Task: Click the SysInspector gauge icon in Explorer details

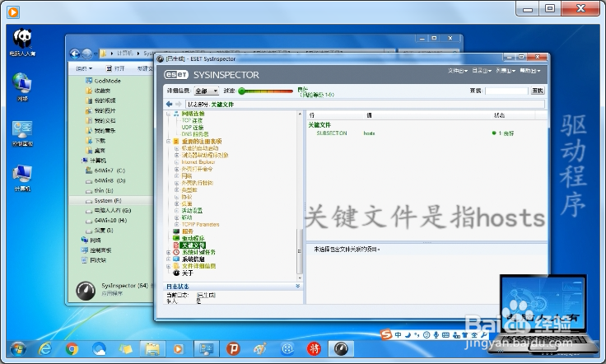Action: coord(86,291)
